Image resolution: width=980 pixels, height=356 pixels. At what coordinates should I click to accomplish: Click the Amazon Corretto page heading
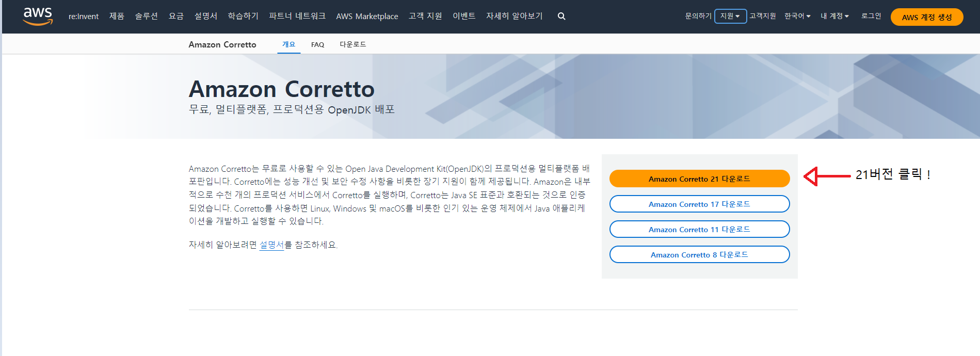click(x=282, y=89)
